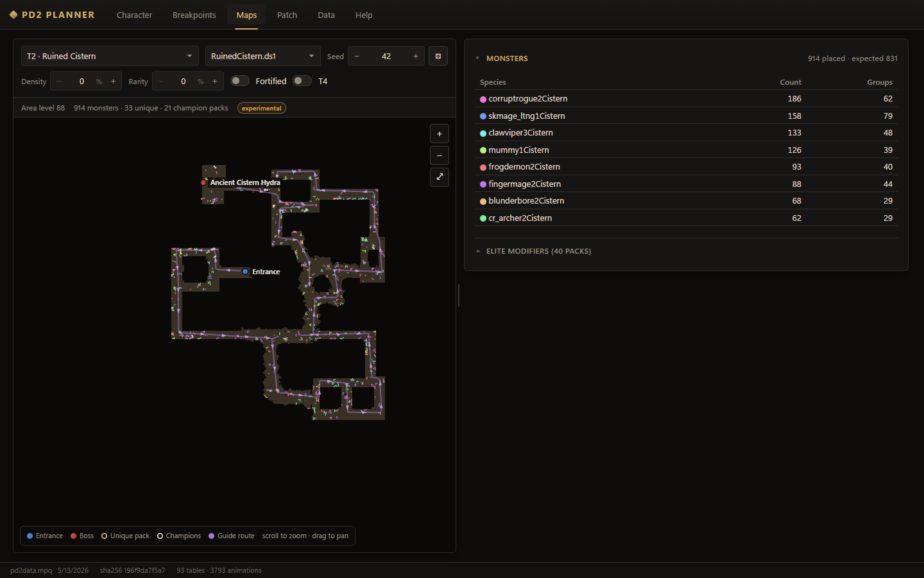Click the Rarity value input field
The width and height of the screenshot is (924, 578).
(x=184, y=81)
